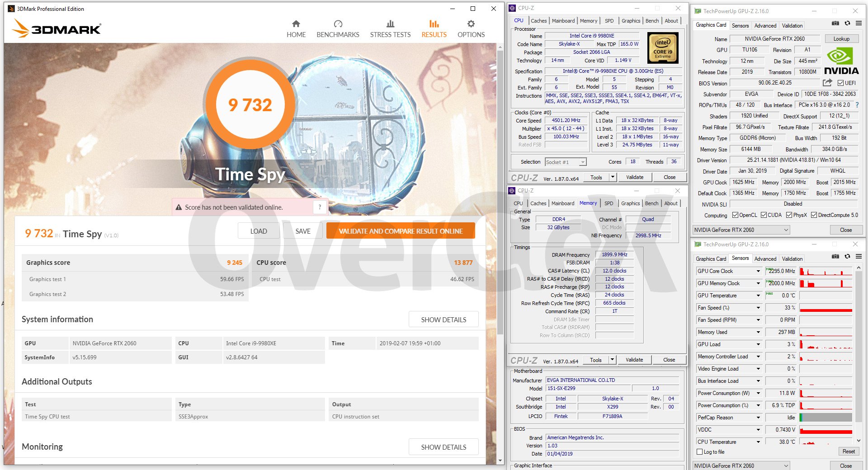Image resolution: width=868 pixels, height=470 pixels.
Task: Open the Benchmarks gauge icon
Action: point(338,23)
